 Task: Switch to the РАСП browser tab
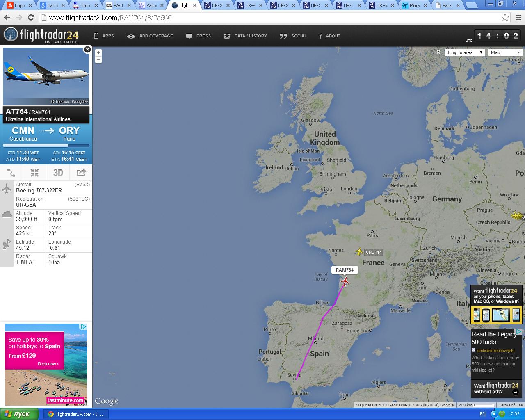click(118, 5)
